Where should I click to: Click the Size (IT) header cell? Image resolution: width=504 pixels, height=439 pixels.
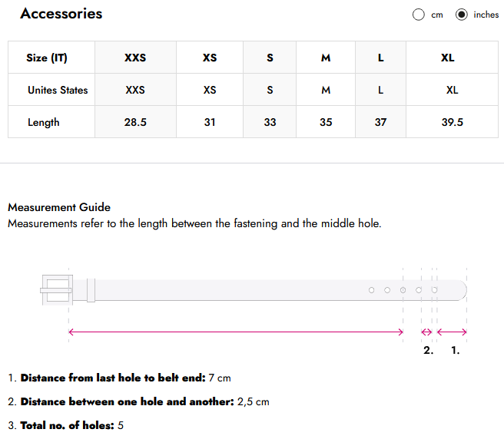(x=51, y=58)
